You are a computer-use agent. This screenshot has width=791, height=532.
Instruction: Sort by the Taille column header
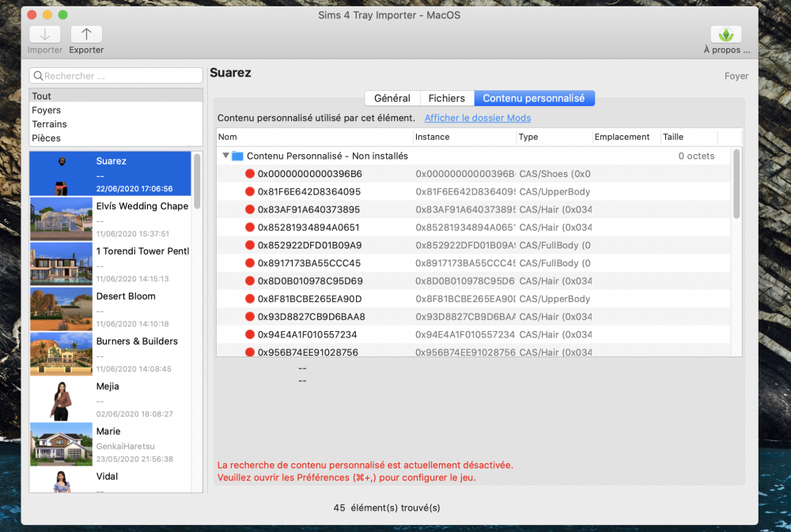[689, 137]
